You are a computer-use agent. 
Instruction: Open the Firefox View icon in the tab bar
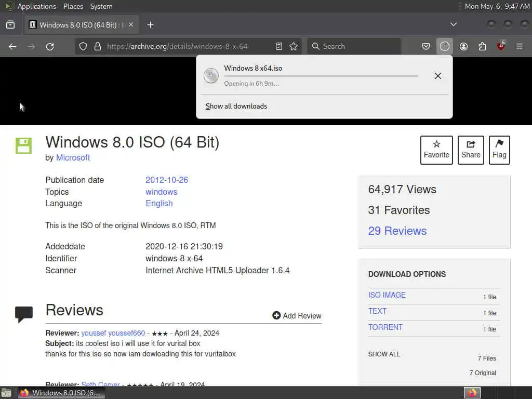pos(10,25)
